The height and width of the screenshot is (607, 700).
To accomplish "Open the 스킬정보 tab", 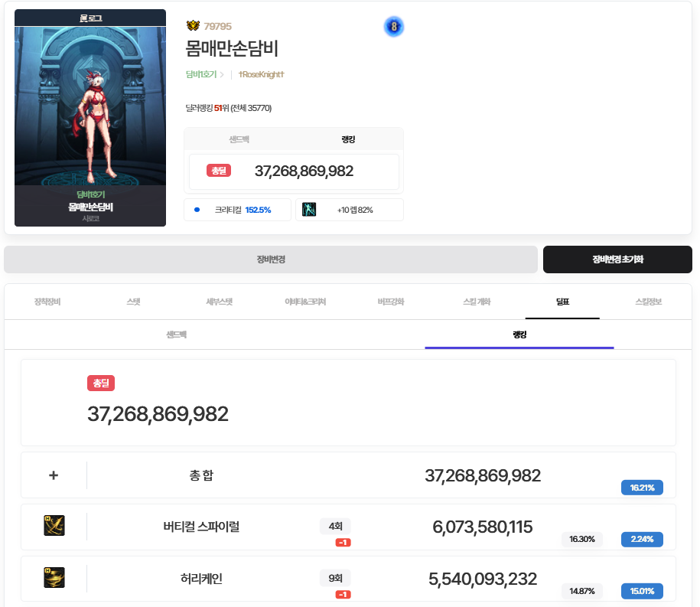I will coord(649,302).
